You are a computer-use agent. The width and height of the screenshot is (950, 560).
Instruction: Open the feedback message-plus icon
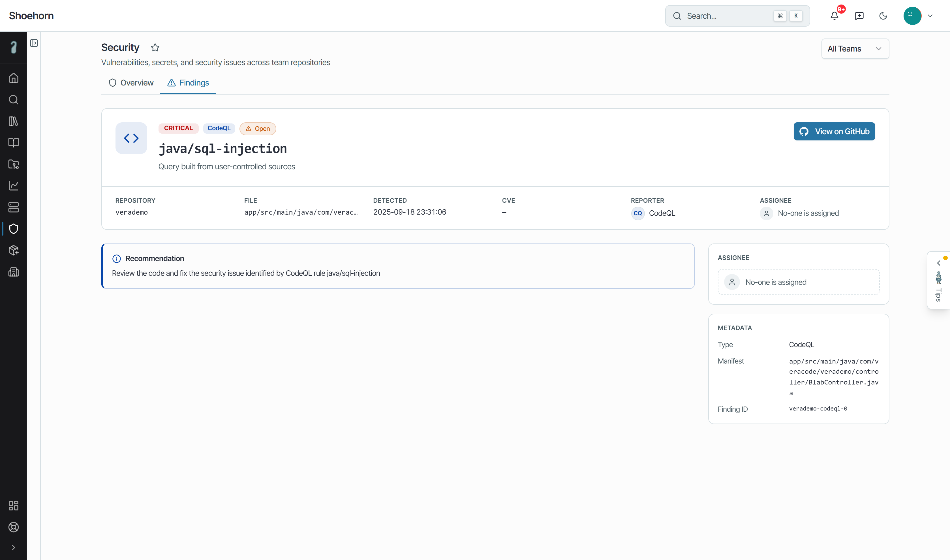click(859, 16)
